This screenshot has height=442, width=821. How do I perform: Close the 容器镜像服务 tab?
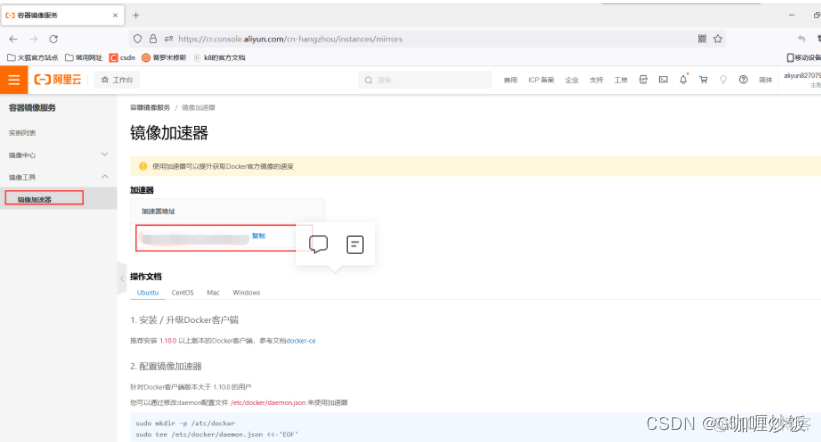[115, 15]
